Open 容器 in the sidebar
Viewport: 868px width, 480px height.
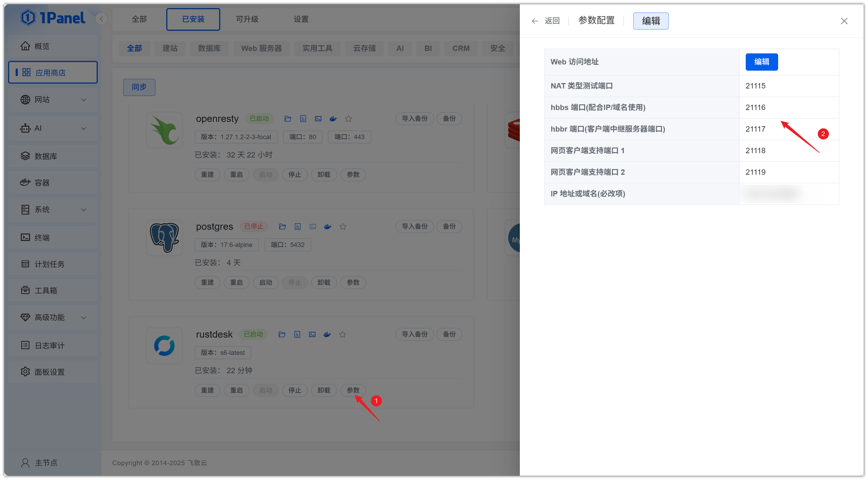[42, 183]
